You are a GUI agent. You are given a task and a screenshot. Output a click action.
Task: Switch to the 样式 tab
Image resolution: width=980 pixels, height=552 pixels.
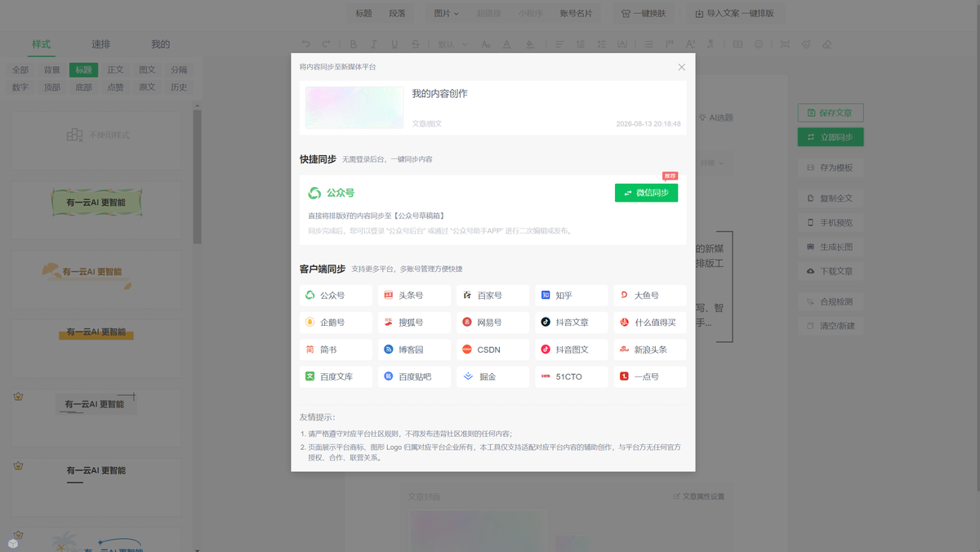click(41, 44)
